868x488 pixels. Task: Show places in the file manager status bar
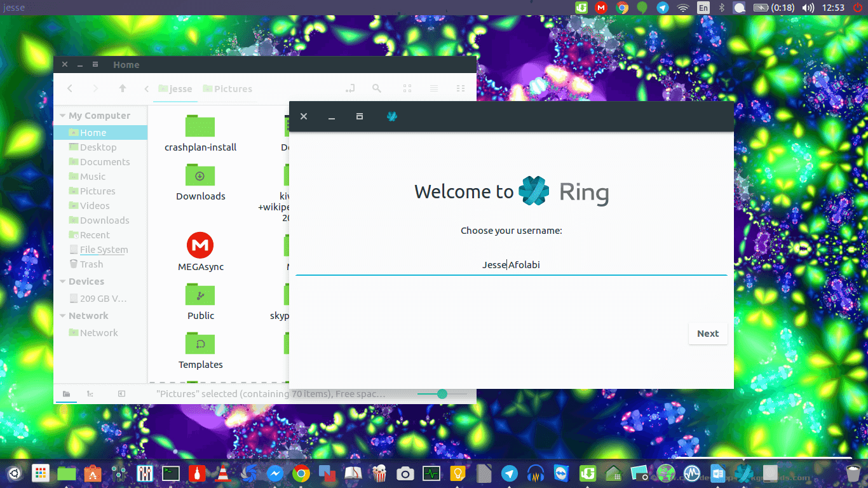(66, 394)
